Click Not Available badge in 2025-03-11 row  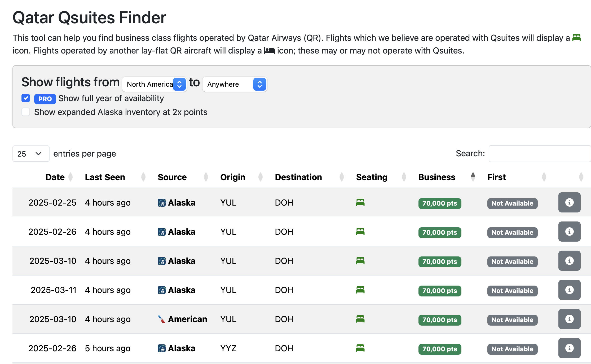512,291
